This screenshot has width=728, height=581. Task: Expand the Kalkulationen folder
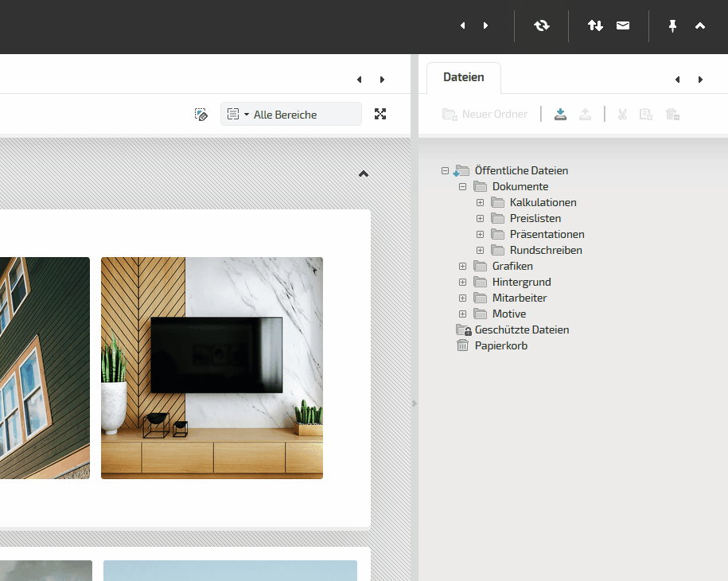click(480, 202)
